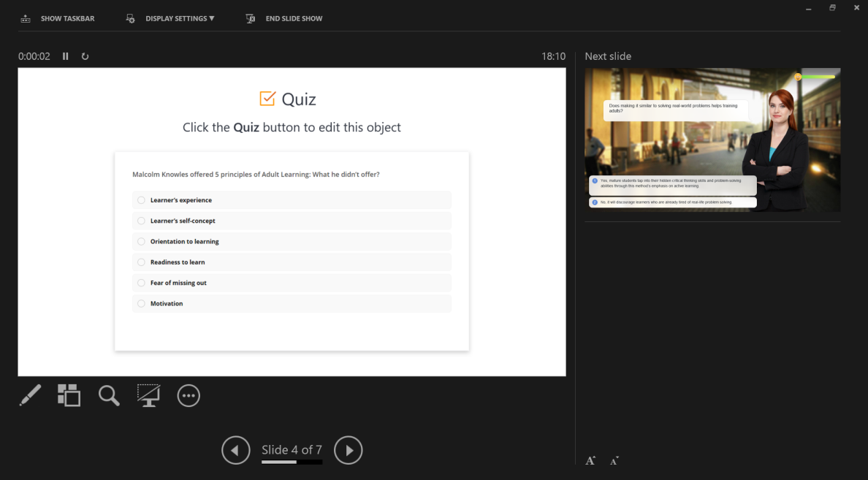Select the Learner's self-concept answer
Image resolution: width=868 pixels, height=480 pixels.
(292, 221)
